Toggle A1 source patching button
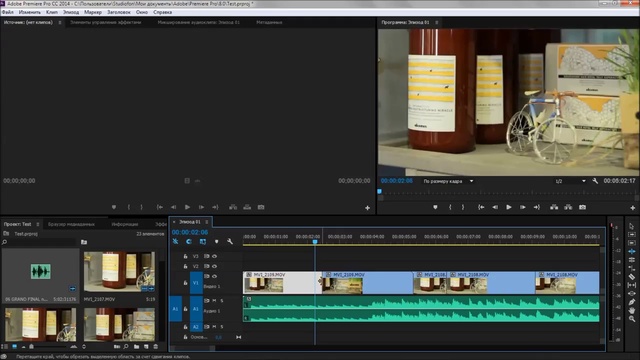Viewport: 640px width, 360px height. (176, 309)
